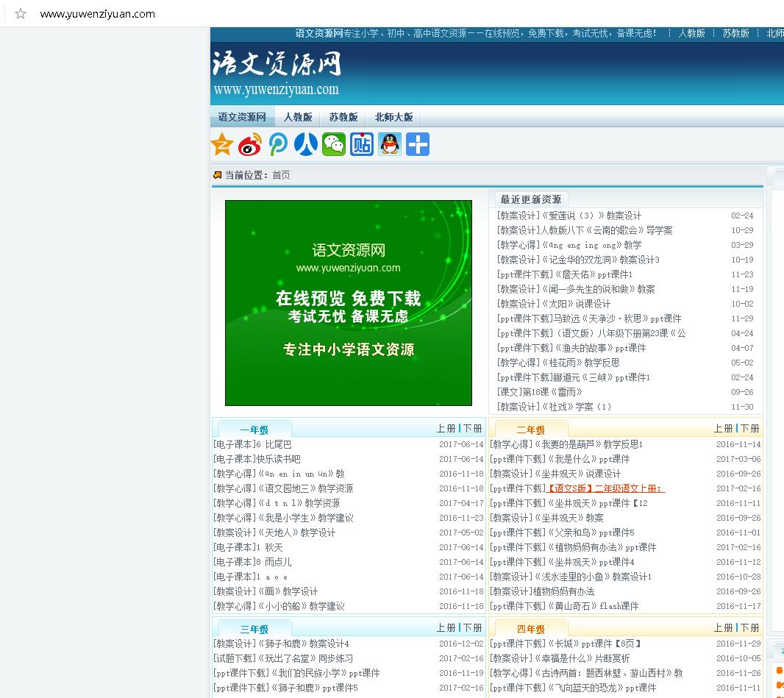Screen dimensions: 784x698
Task: Open the 北师大版 navigation item
Action: pyautogui.click(x=394, y=116)
